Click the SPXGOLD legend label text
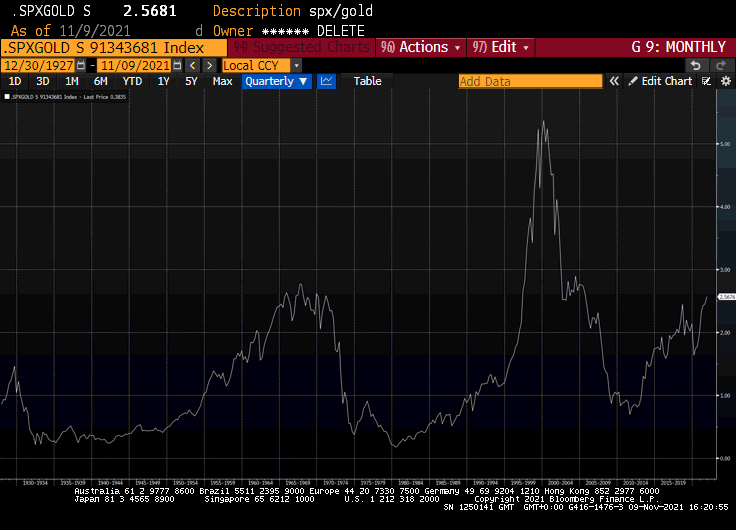This screenshot has width=736, height=530. [x=69, y=97]
